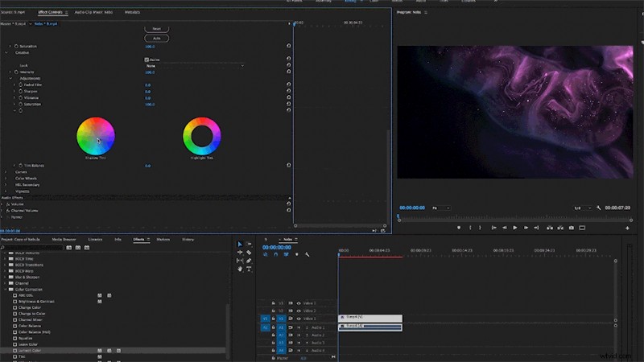The width and height of the screenshot is (644, 362).
Task: Step back one frame in the Program monitor
Action: click(505, 228)
